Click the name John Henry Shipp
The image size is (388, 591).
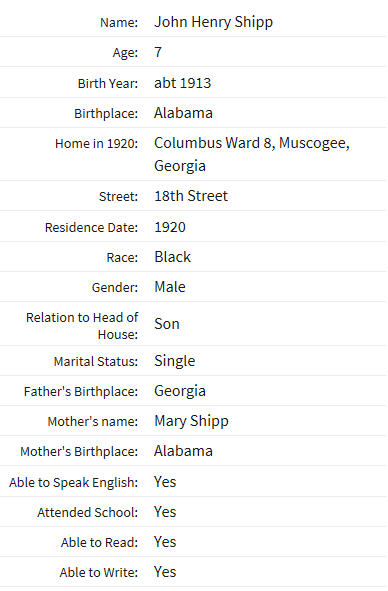[213, 22]
